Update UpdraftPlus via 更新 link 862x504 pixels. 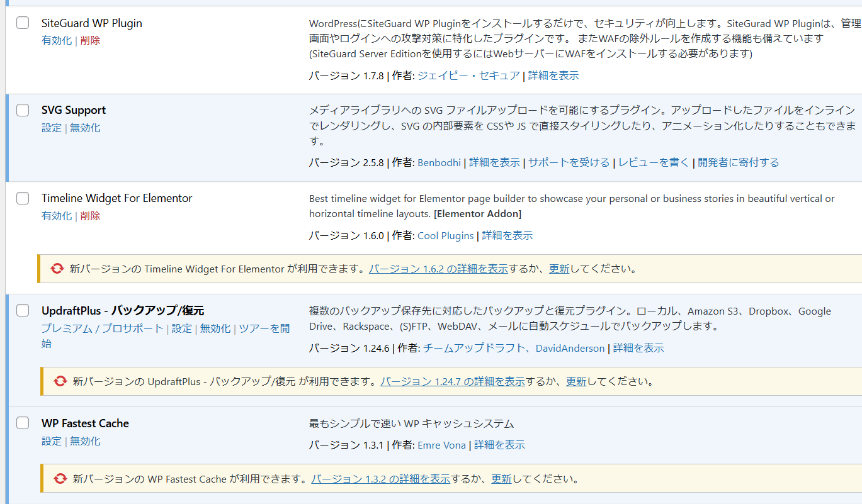(x=576, y=381)
